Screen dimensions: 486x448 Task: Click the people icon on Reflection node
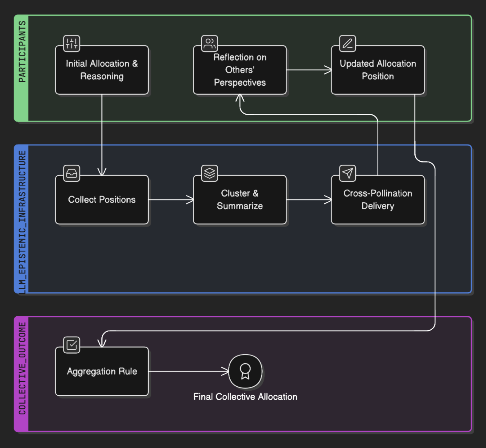point(210,43)
